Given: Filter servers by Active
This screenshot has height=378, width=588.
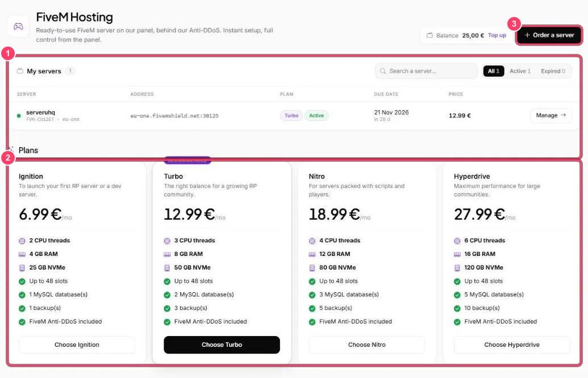Looking at the screenshot, I should click(x=520, y=71).
